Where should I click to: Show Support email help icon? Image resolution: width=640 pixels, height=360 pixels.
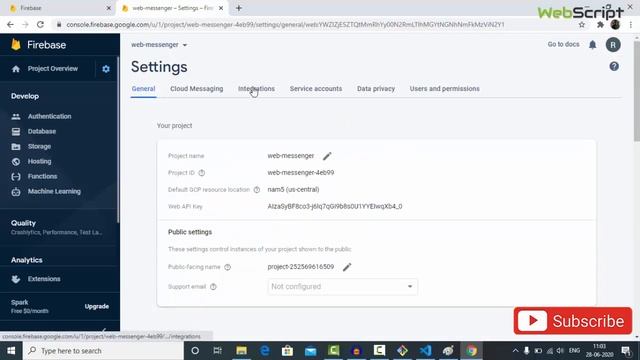213,287
